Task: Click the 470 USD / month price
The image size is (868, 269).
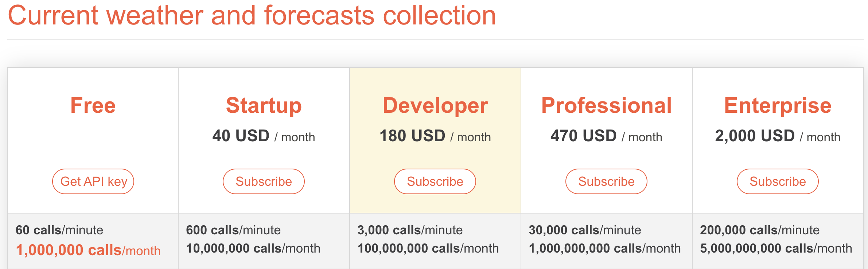Action: point(606,136)
